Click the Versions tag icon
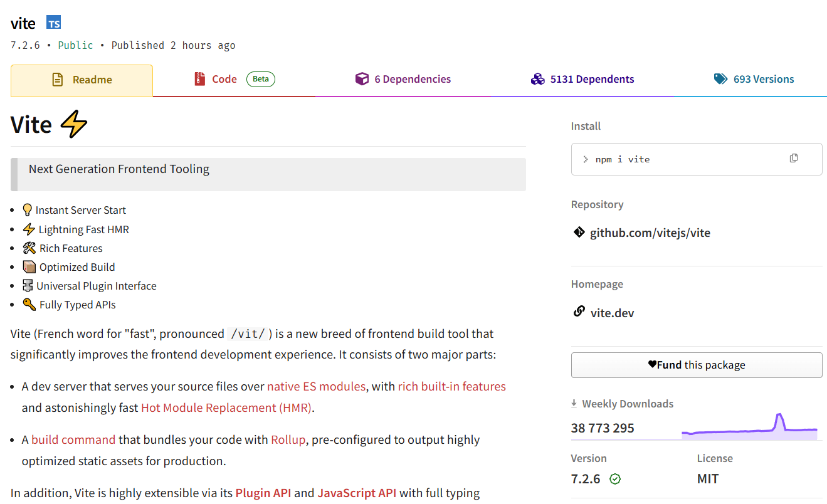The width and height of the screenshot is (827, 504). pos(720,79)
